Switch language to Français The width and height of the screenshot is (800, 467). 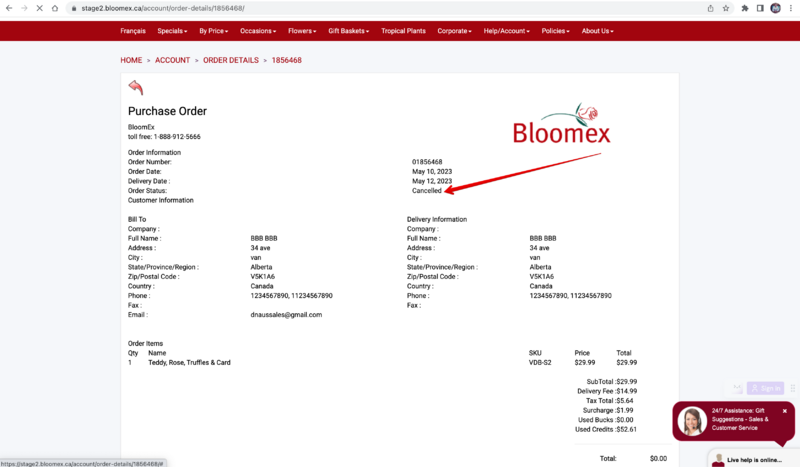point(133,31)
